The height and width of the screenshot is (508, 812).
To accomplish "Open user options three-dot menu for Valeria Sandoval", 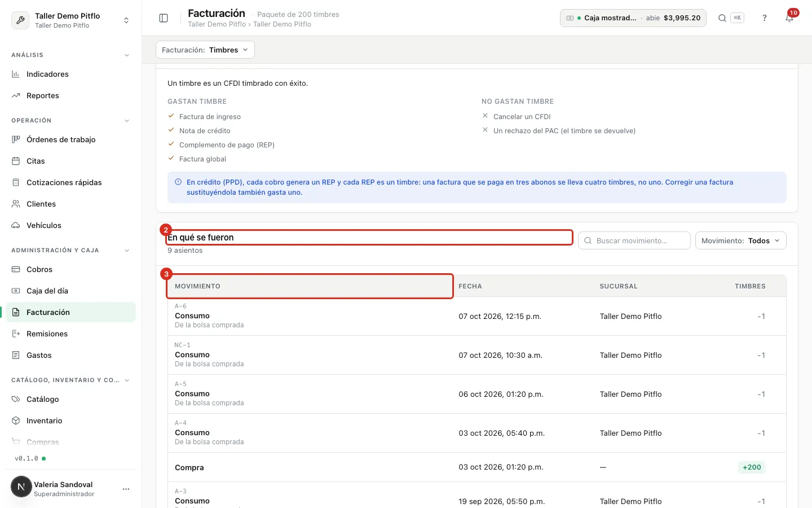I will point(126,489).
